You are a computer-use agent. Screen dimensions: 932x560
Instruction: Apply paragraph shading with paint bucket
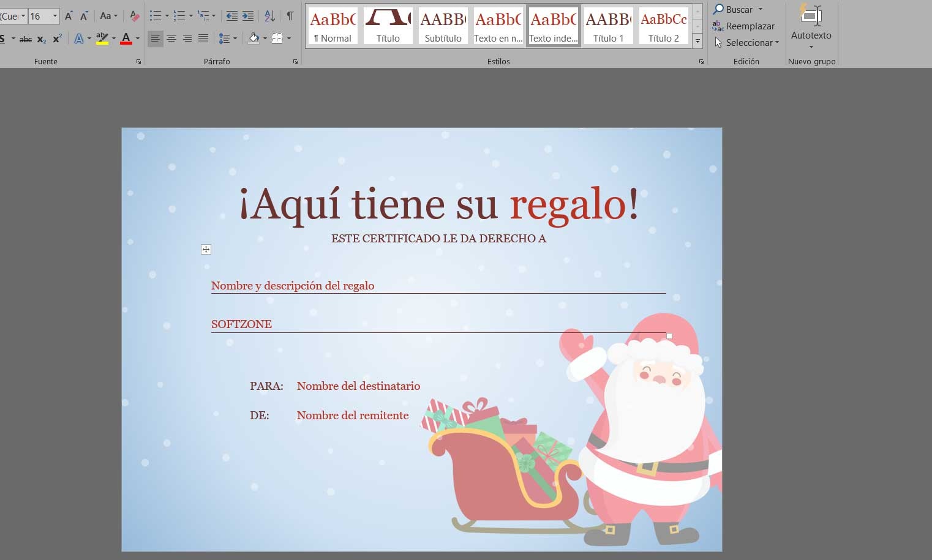(254, 39)
